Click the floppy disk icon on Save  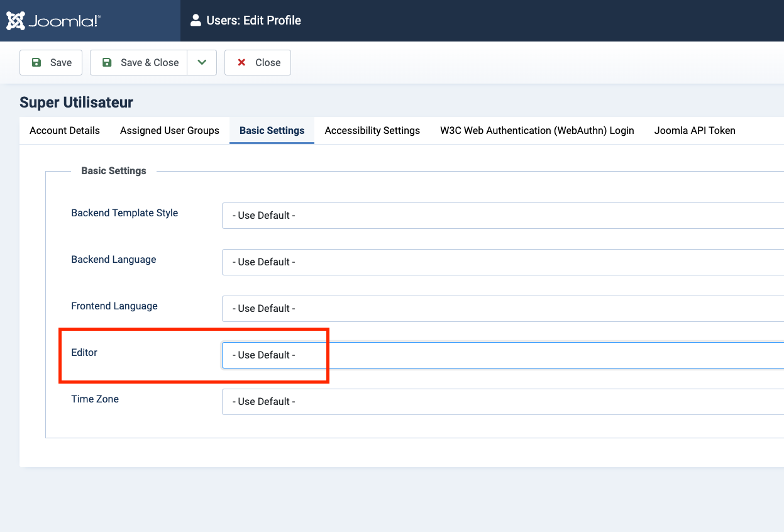[36, 62]
